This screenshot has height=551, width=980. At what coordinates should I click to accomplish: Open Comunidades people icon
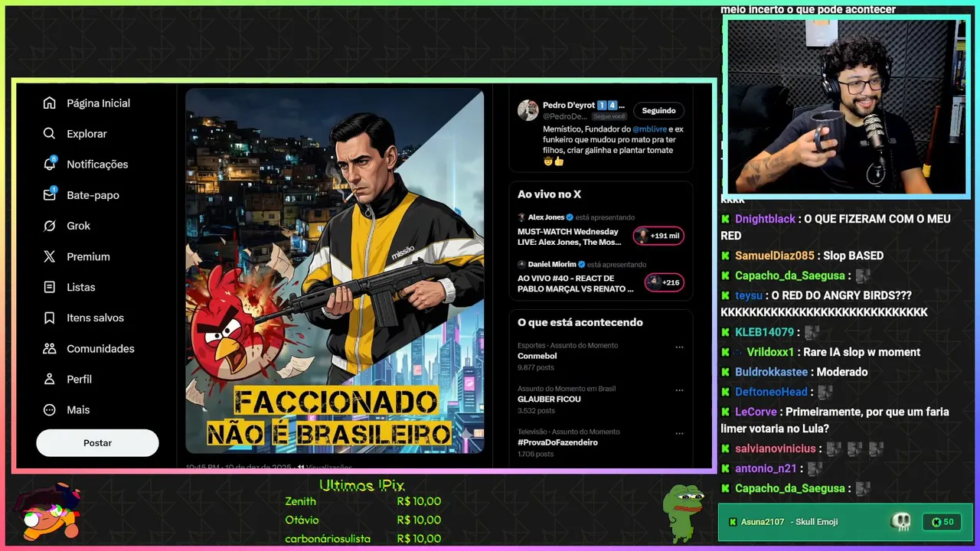pyautogui.click(x=50, y=348)
